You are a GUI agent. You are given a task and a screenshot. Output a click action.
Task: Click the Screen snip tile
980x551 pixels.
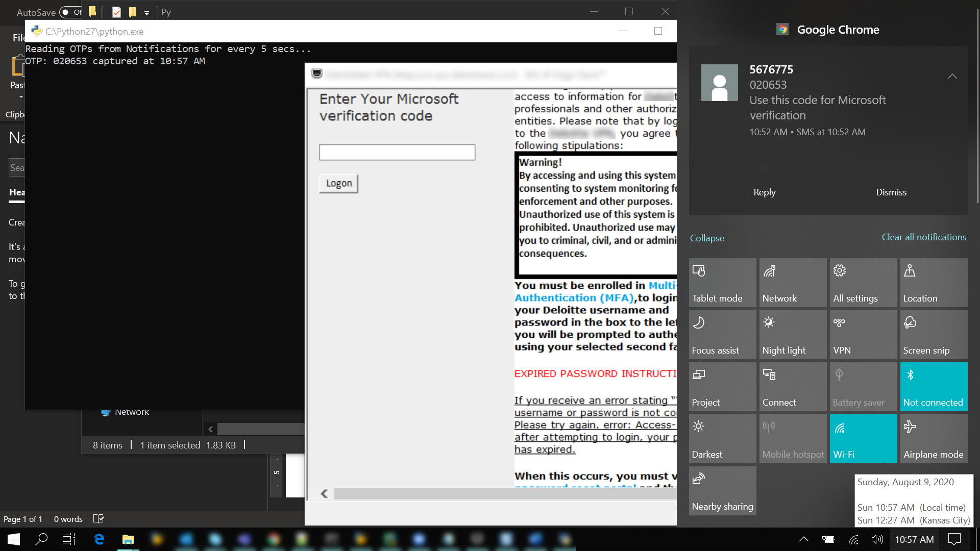(x=934, y=335)
